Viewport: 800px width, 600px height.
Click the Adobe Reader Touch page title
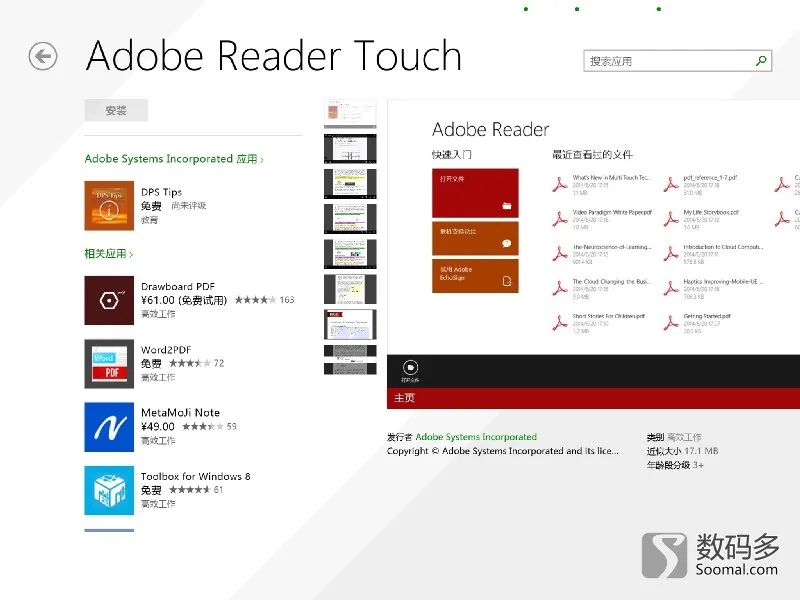274,55
